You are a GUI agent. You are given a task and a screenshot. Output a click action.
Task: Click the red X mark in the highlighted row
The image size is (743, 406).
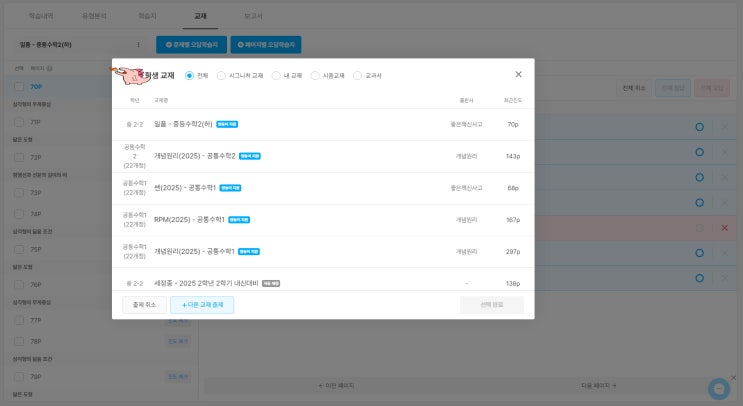(x=725, y=228)
